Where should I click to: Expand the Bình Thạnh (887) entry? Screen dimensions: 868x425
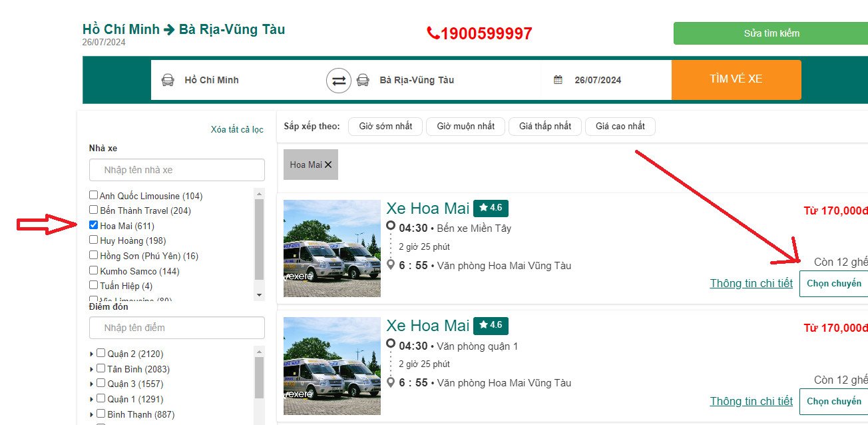[x=92, y=414]
